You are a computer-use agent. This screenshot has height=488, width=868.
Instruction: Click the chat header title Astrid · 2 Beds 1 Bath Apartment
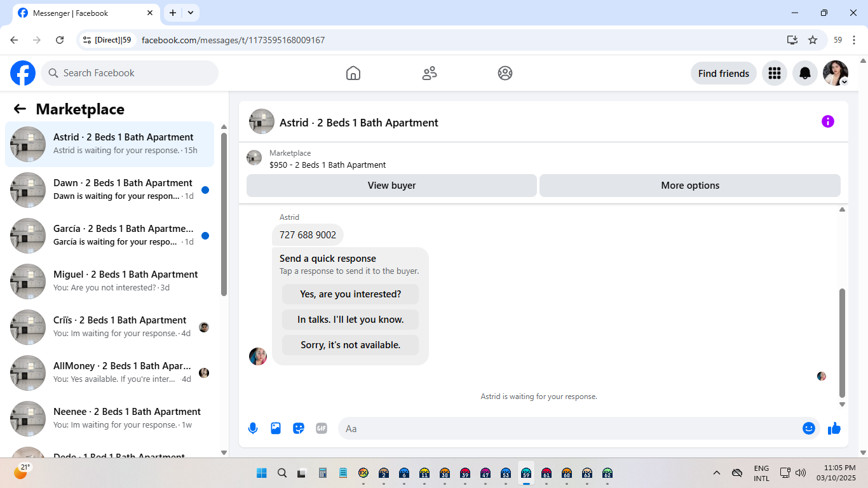(x=359, y=123)
